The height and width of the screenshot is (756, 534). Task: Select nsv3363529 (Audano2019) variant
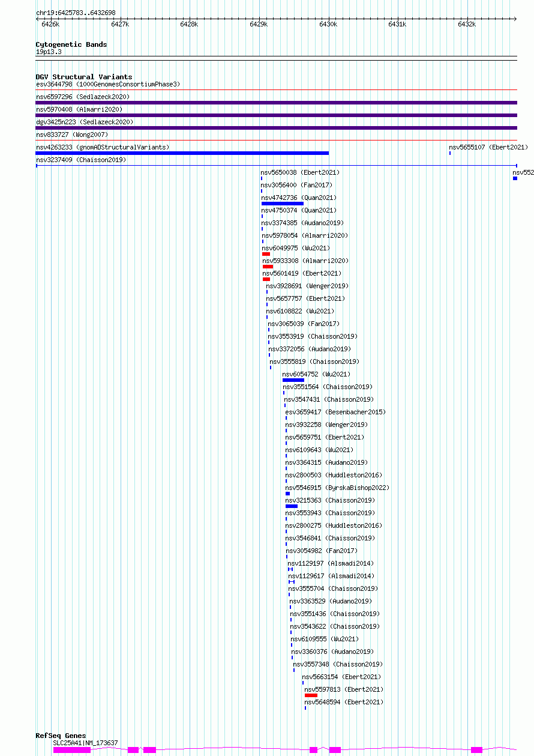click(x=331, y=601)
